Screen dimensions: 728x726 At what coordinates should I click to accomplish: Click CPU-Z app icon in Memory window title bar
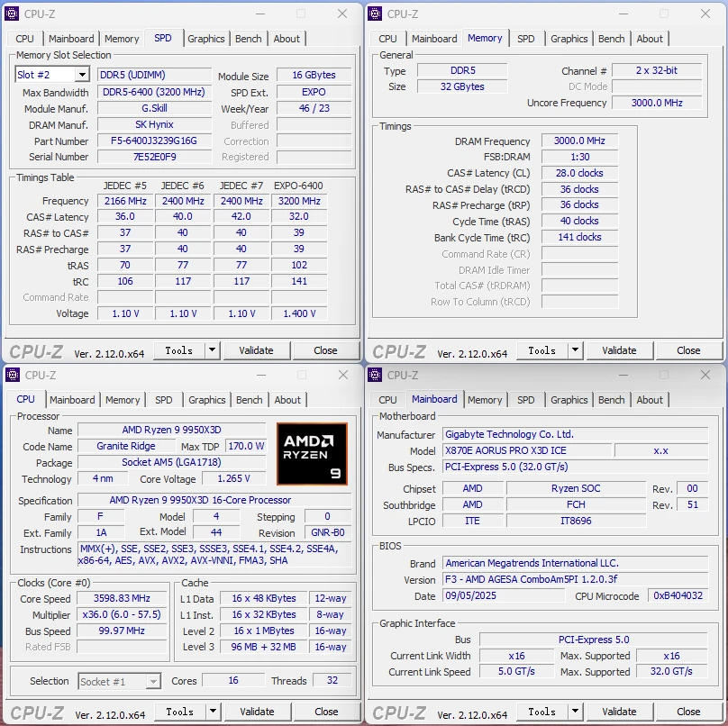pyautogui.click(x=375, y=14)
